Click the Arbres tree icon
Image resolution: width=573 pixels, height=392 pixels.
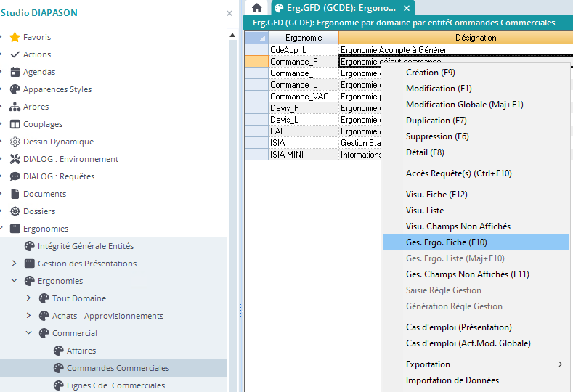(15, 107)
